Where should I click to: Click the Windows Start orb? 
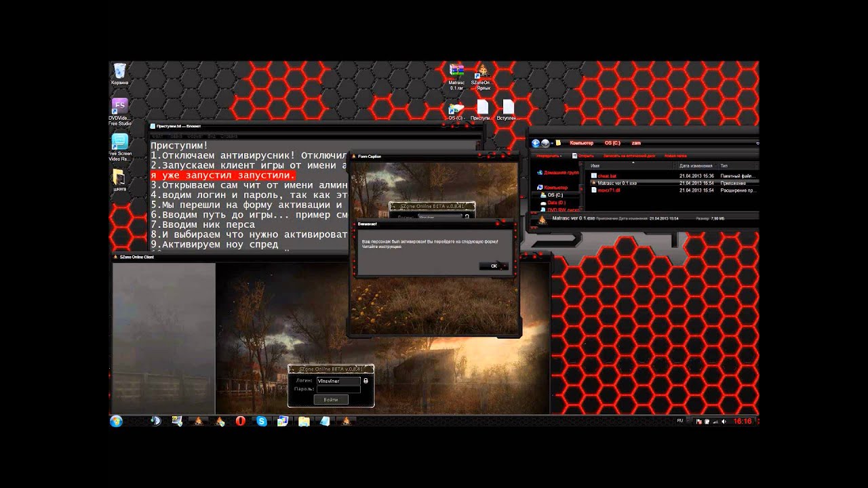click(116, 421)
